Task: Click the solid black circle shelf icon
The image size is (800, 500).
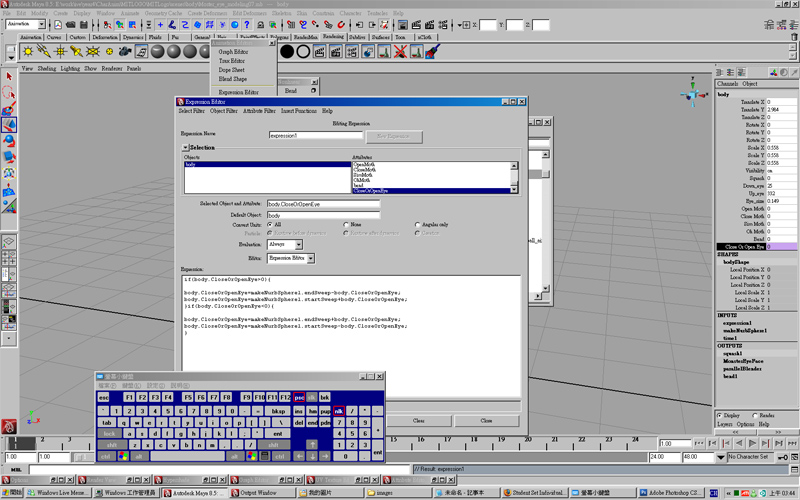Action: [287, 52]
